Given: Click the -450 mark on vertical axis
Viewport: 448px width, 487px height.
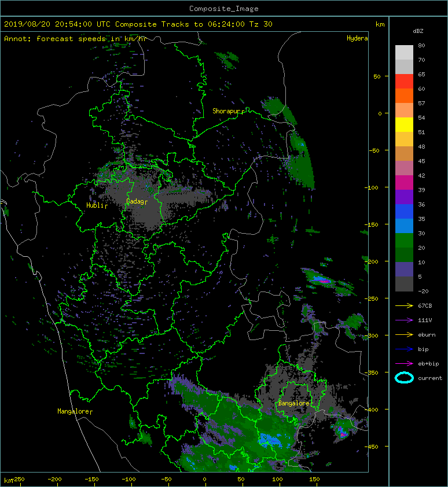Looking at the screenshot, I should (371, 447).
